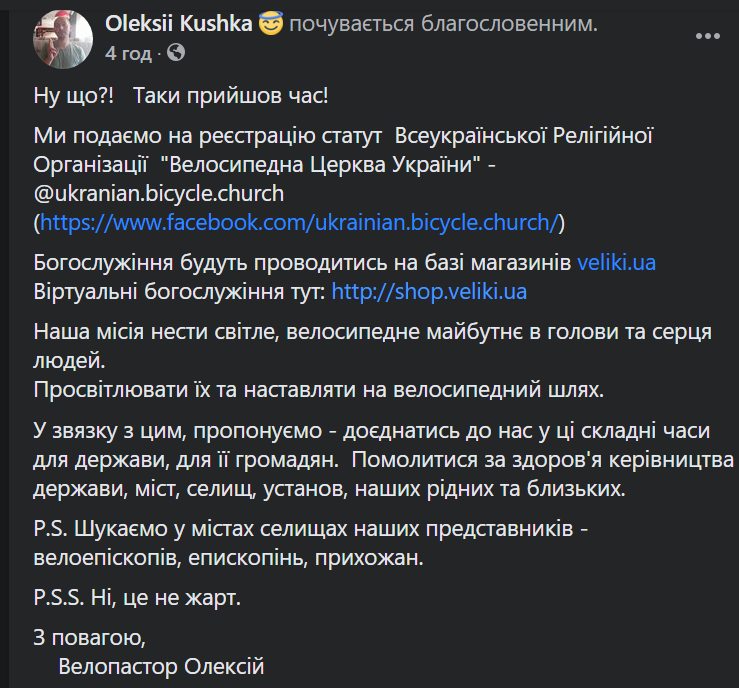Viewport: 739px width, 688px height.
Task: Click the 'У звязку з цим, пропонуємо' paragraph
Action: (384, 459)
